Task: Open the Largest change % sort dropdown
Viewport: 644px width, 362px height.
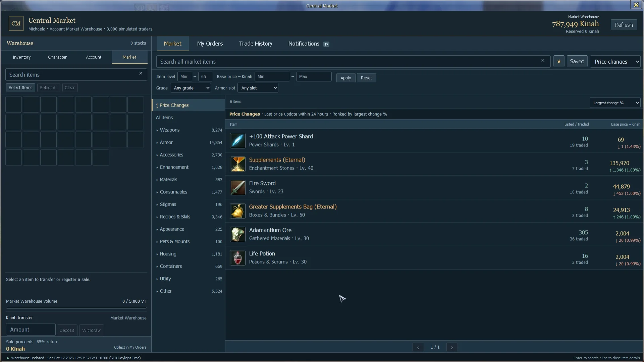Action: click(615, 103)
